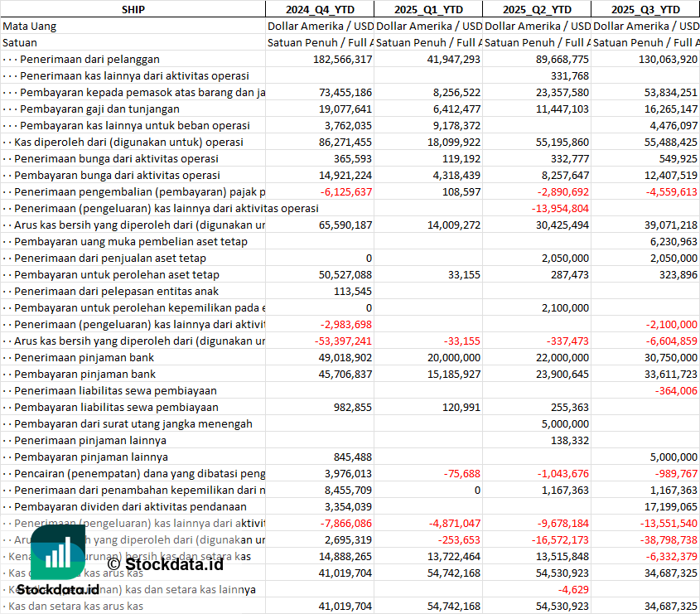Image resolution: width=700 pixels, height=614 pixels.
Task: Click the 2025_Q3_YTD column header
Action: pyautogui.click(x=645, y=9)
